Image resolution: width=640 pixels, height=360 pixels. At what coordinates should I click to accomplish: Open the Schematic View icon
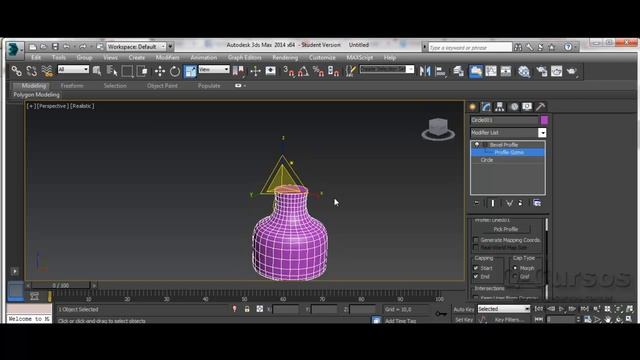[506, 71]
